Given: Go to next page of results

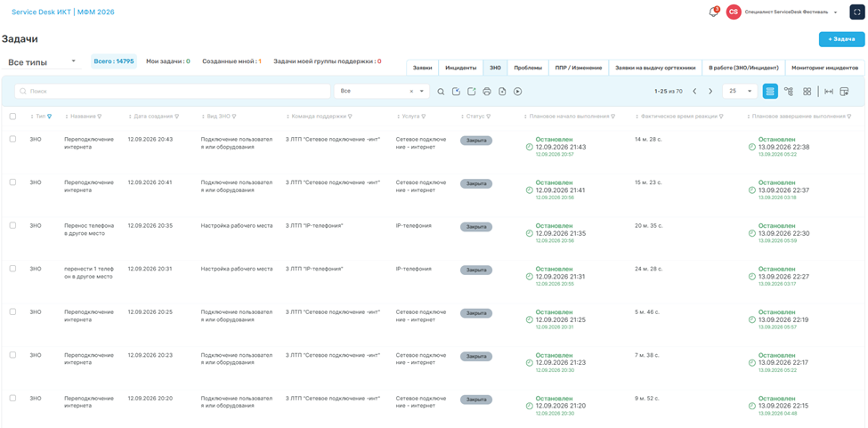Looking at the screenshot, I should coord(710,92).
